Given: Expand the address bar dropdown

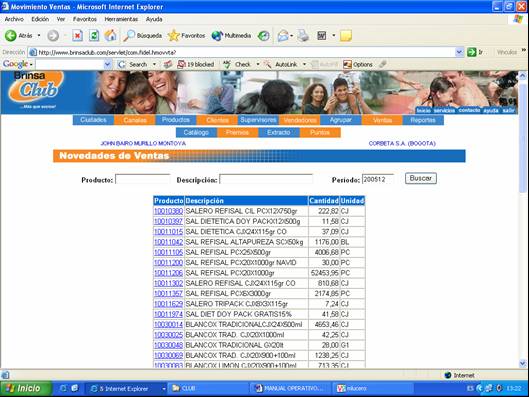Looking at the screenshot, I should [459, 52].
